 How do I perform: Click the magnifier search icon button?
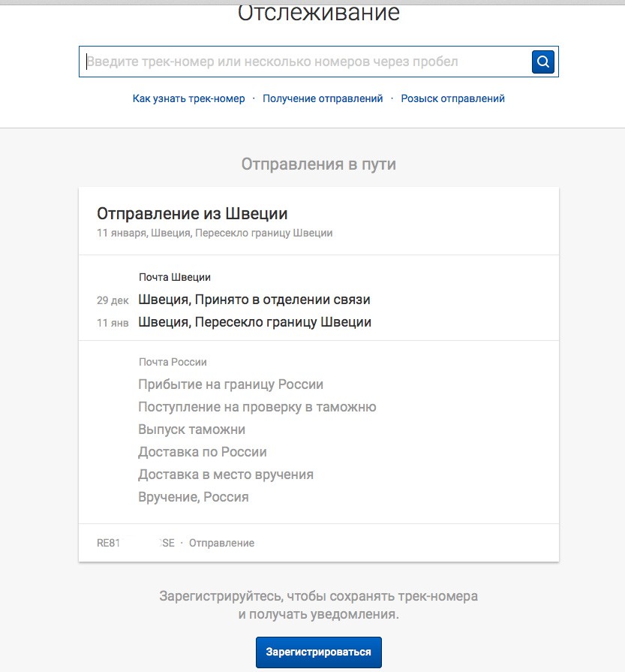(x=542, y=62)
